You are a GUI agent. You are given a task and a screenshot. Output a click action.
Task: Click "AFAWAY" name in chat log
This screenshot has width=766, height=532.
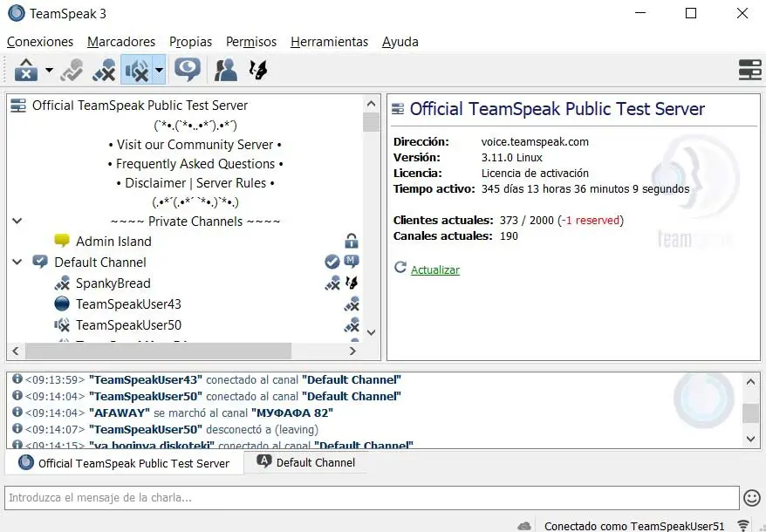120,413
